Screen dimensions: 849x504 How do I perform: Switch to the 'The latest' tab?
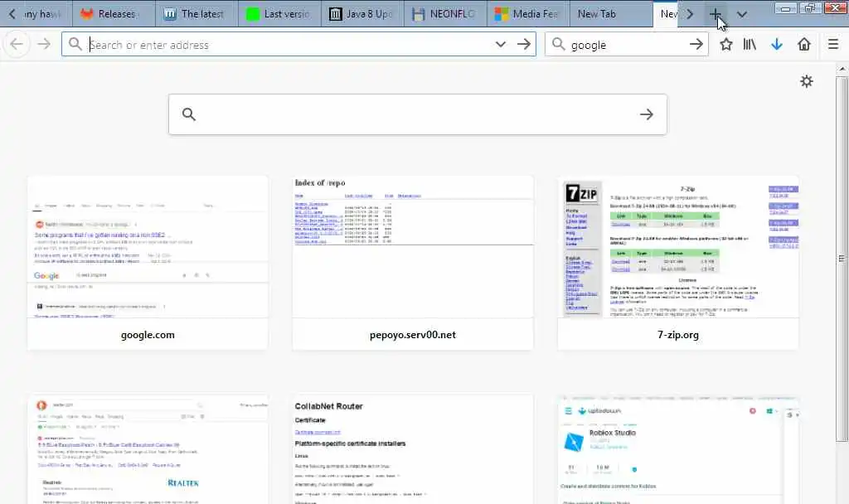pyautogui.click(x=196, y=14)
